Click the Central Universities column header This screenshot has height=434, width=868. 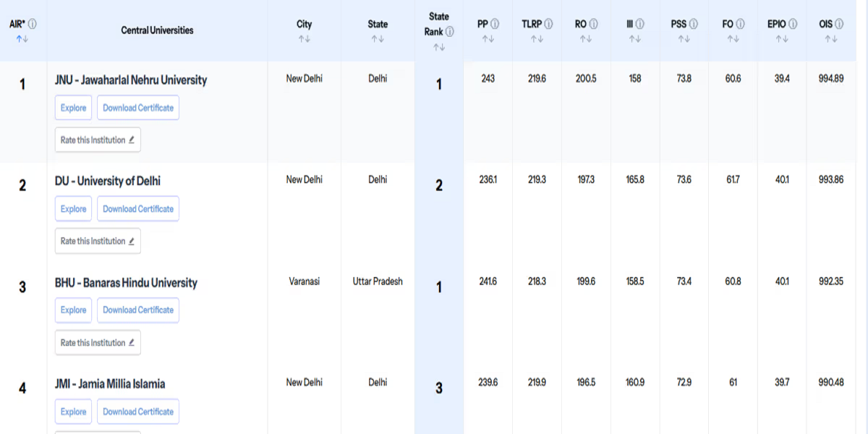tap(157, 30)
